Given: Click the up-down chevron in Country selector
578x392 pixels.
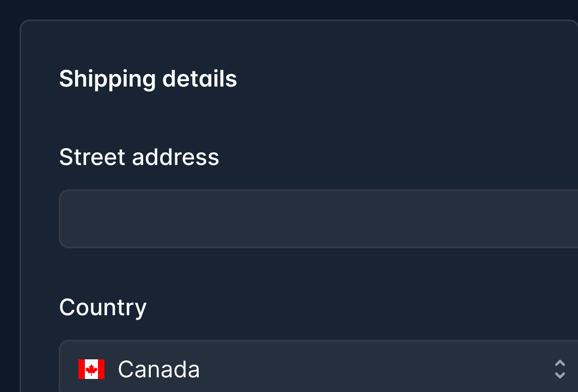Looking at the screenshot, I should pyautogui.click(x=559, y=369).
